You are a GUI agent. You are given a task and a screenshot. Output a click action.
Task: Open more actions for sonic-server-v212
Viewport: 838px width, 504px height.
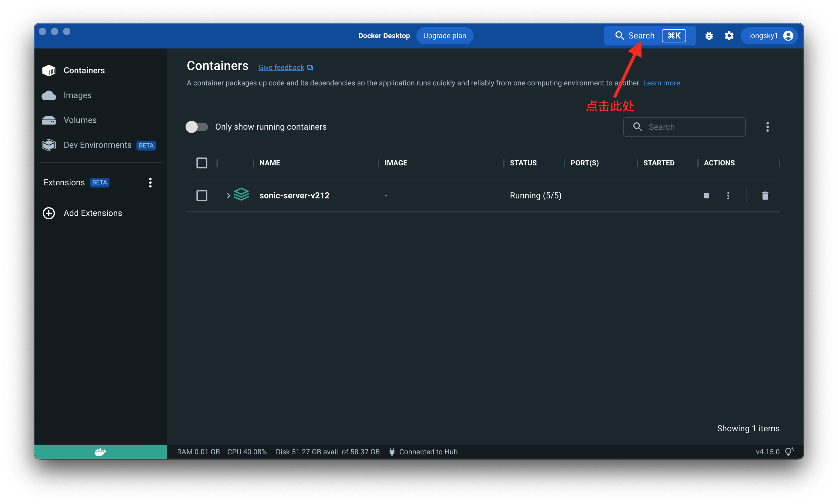click(x=728, y=195)
